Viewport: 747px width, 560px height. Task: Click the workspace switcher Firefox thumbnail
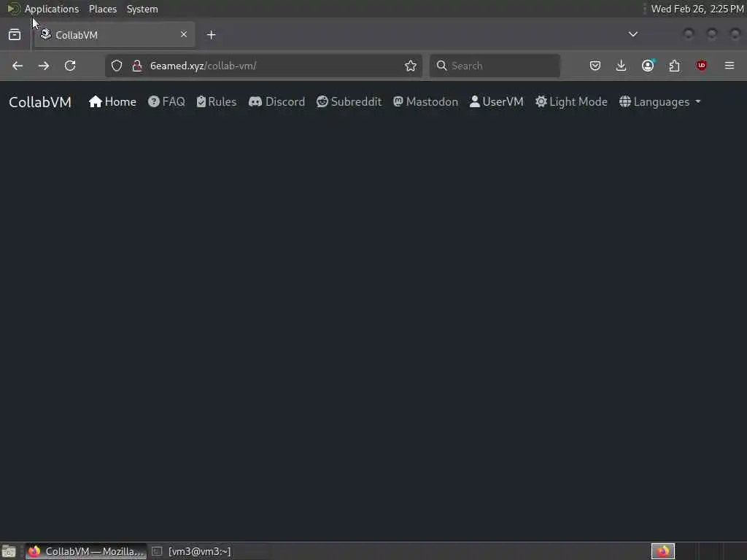(662, 551)
